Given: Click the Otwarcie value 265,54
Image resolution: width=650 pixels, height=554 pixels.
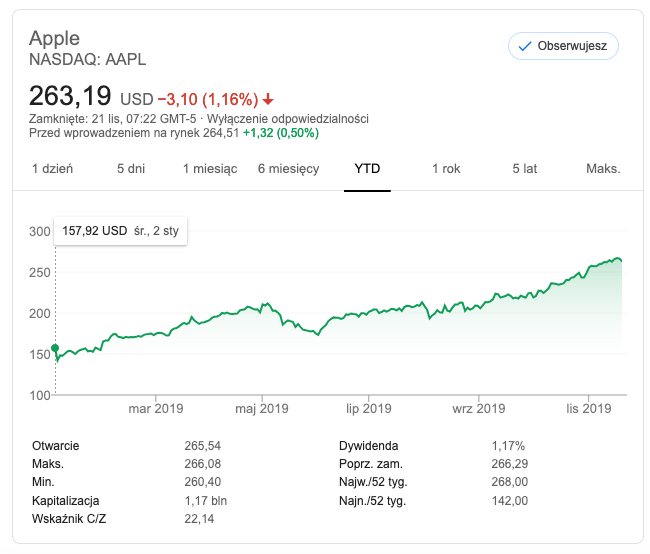Looking at the screenshot, I should (203, 446).
